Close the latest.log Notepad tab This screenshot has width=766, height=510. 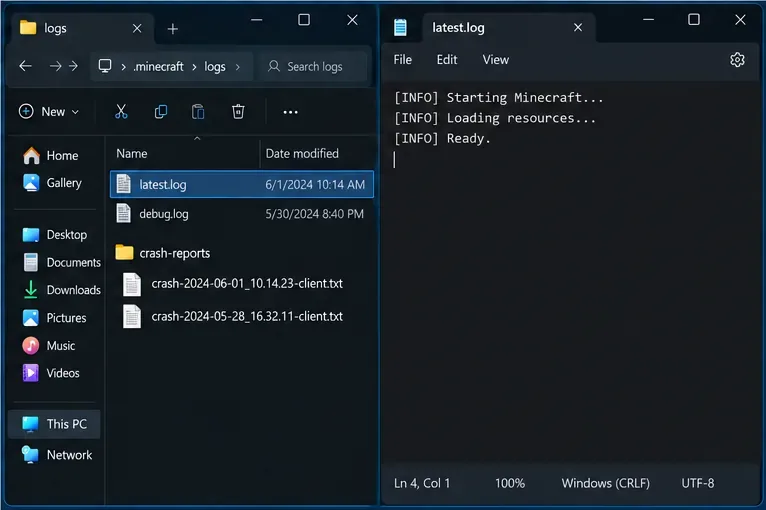578,27
